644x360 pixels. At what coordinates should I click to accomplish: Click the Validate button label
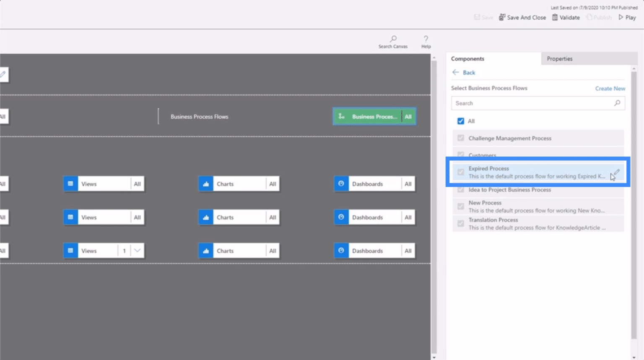(x=570, y=18)
